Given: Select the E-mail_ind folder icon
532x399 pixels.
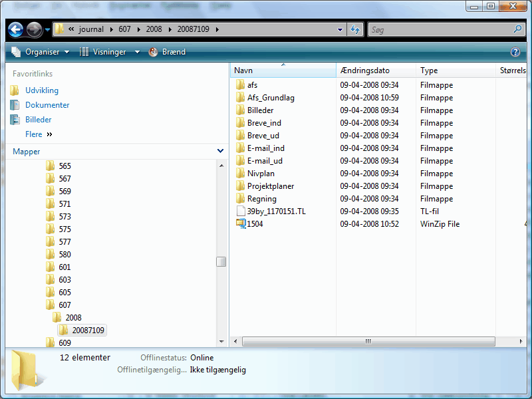Looking at the screenshot, I should (240, 148).
